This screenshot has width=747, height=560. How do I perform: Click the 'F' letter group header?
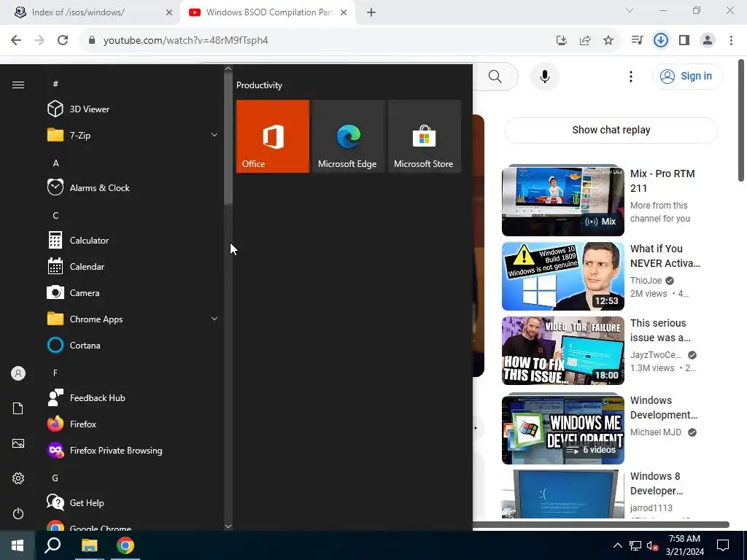55,373
